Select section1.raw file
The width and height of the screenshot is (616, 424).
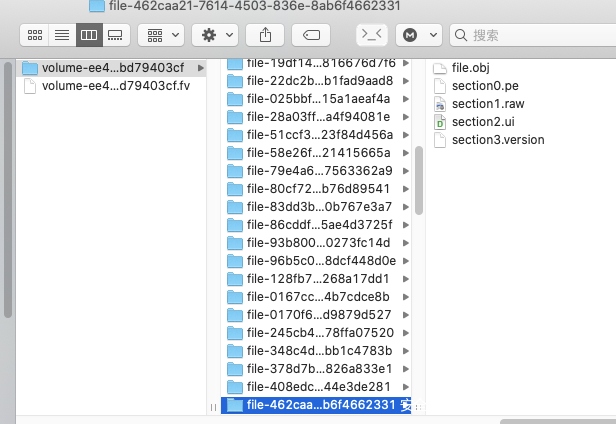coord(489,104)
